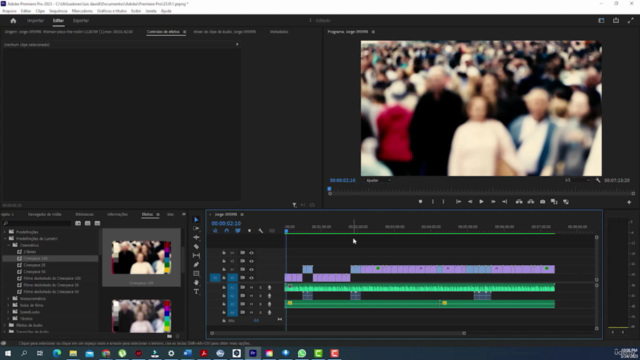640x360 pixels.
Task: Click the Accelerated Effects filter button
Action: click(78, 223)
